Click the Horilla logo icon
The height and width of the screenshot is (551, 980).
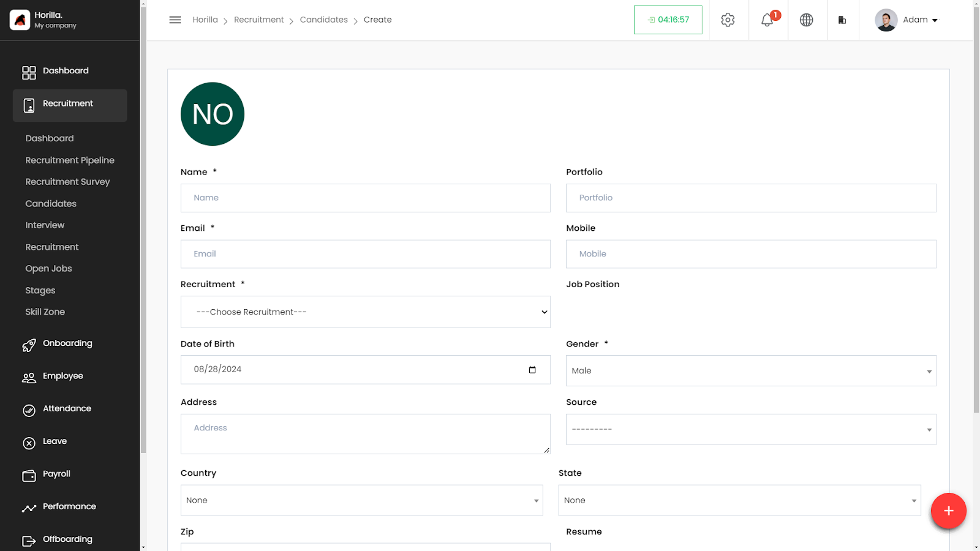(x=20, y=20)
